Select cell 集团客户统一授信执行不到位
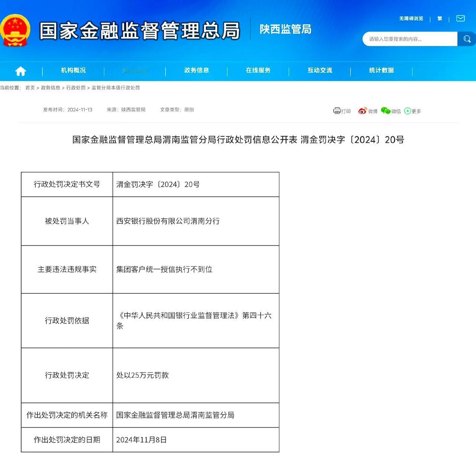Image resolution: width=476 pixels, height=460 pixels. click(x=196, y=270)
